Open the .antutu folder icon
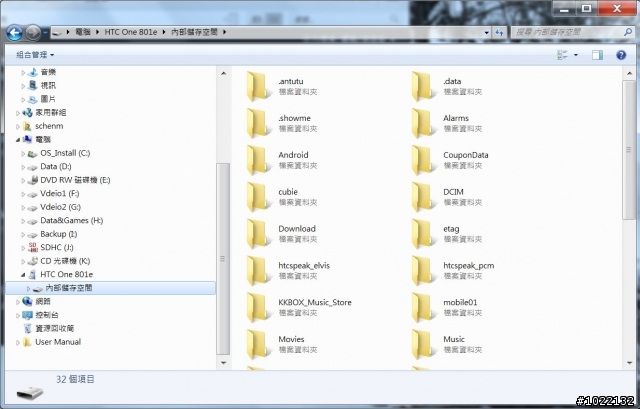 click(x=258, y=86)
